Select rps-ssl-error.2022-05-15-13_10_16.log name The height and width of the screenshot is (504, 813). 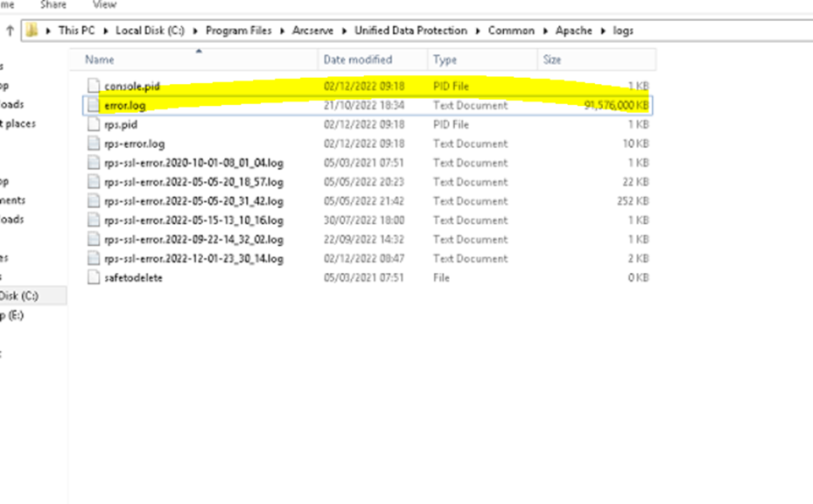coord(194,220)
